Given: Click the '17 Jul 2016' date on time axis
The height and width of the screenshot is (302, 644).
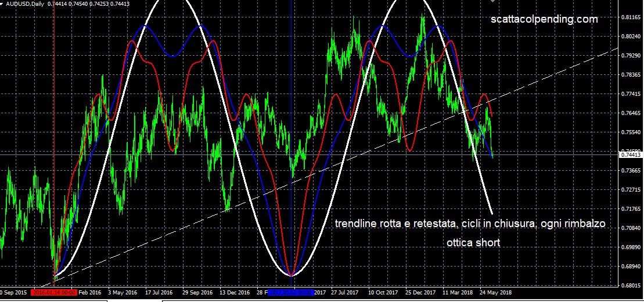Looking at the screenshot, I should click(x=160, y=293).
